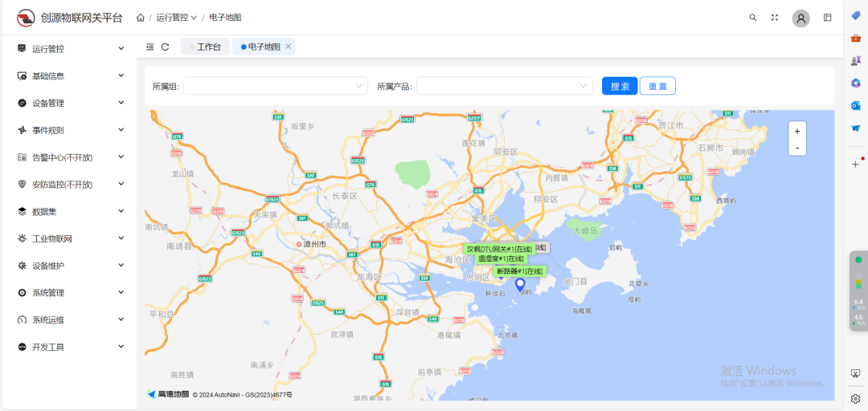Collapse sidebar using menu fold icon
Viewport: 868px width, 411px height.
coord(150,47)
